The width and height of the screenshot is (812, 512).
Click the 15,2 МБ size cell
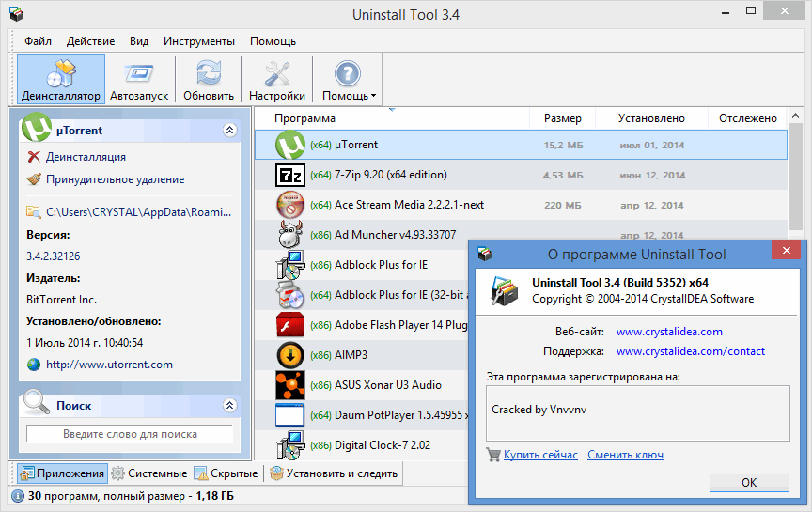(x=563, y=146)
